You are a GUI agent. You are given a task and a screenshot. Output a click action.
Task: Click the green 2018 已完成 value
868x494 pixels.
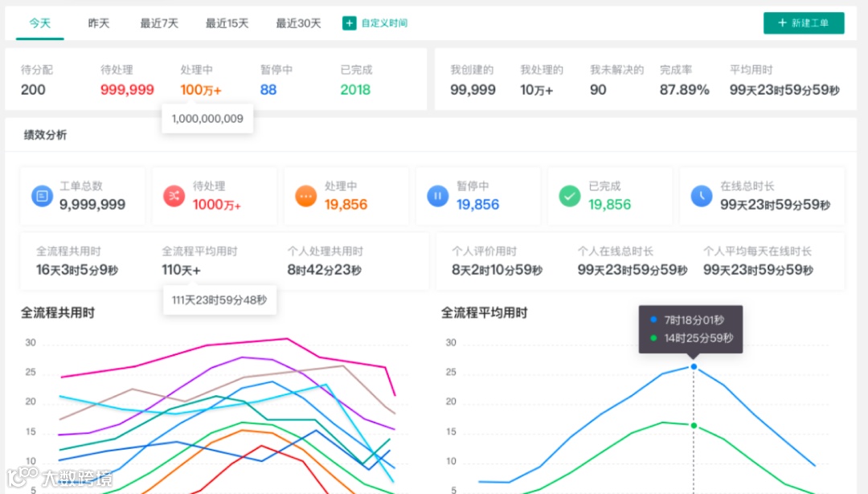tap(355, 90)
